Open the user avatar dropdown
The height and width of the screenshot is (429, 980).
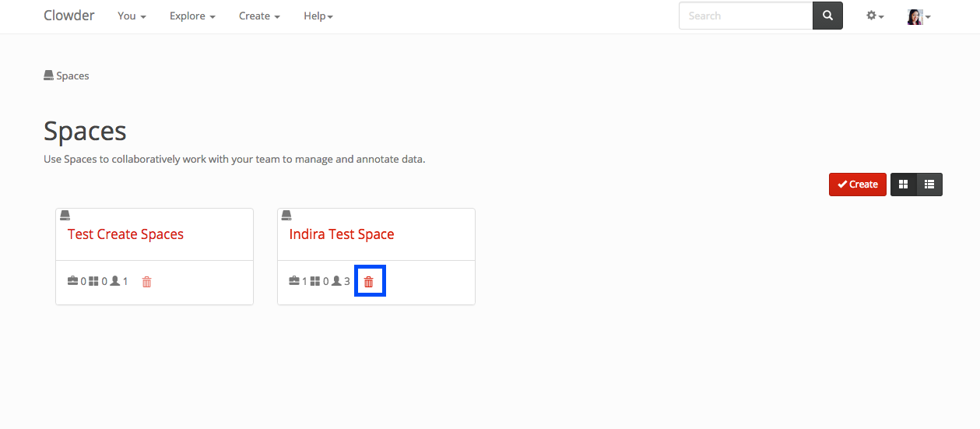click(919, 16)
